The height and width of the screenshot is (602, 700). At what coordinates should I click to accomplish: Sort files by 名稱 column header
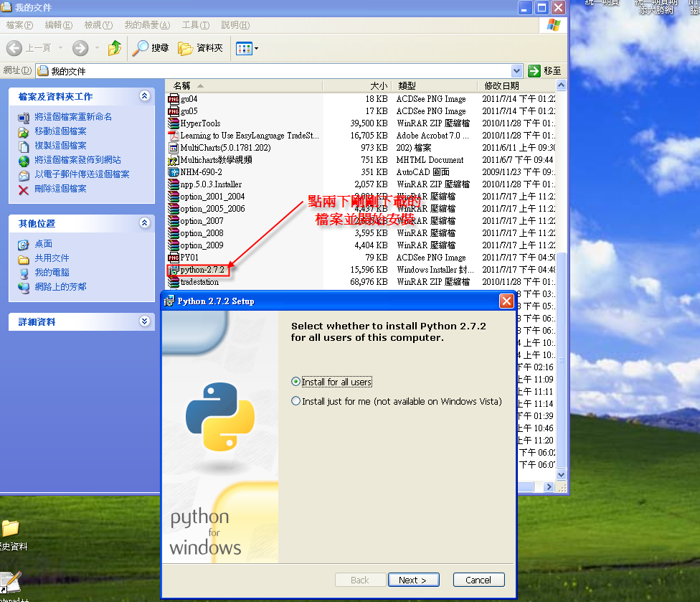(x=244, y=86)
